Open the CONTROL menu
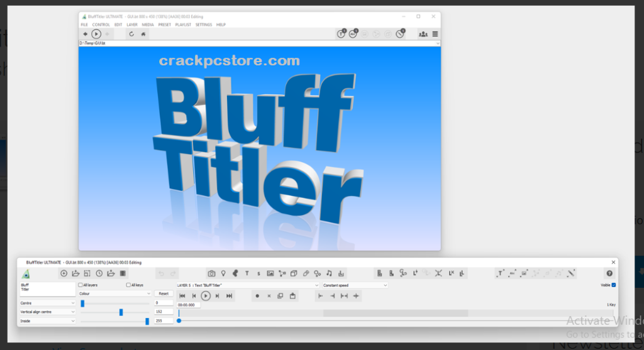 pyautogui.click(x=101, y=25)
